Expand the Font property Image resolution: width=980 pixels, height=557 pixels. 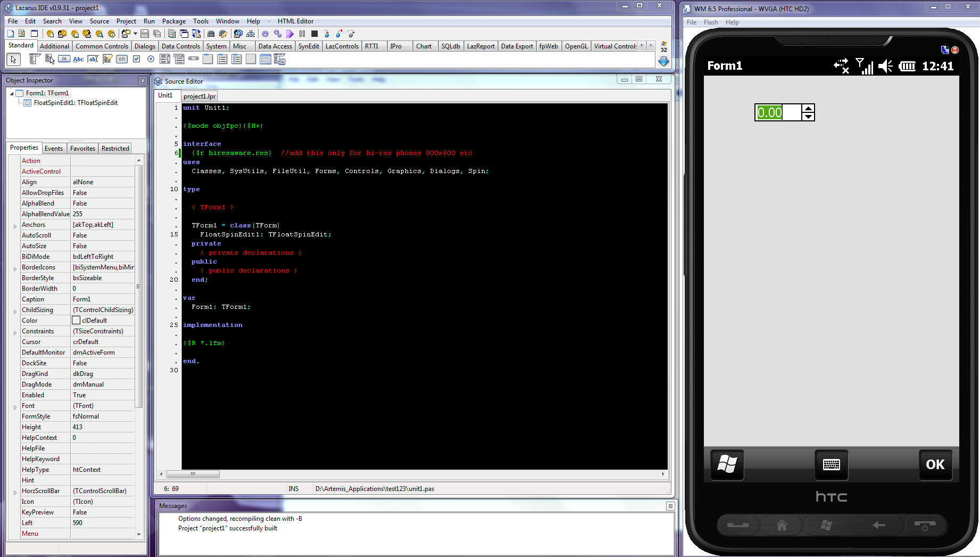point(15,407)
